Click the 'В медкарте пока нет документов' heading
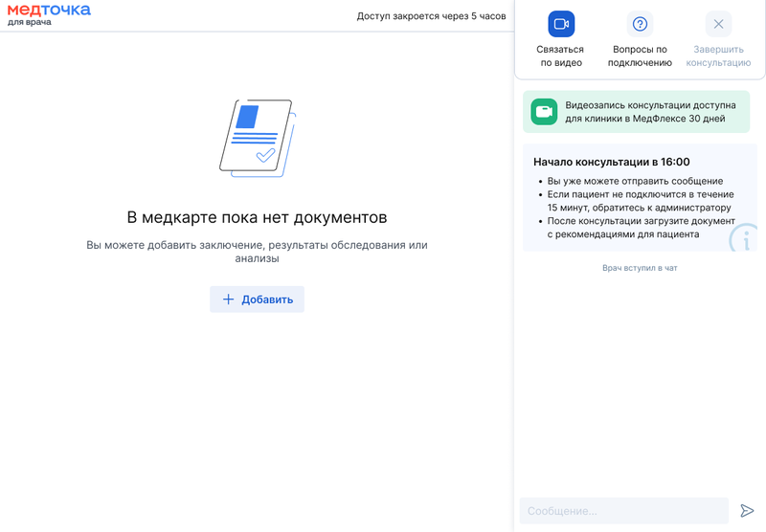 click(257, 217)
